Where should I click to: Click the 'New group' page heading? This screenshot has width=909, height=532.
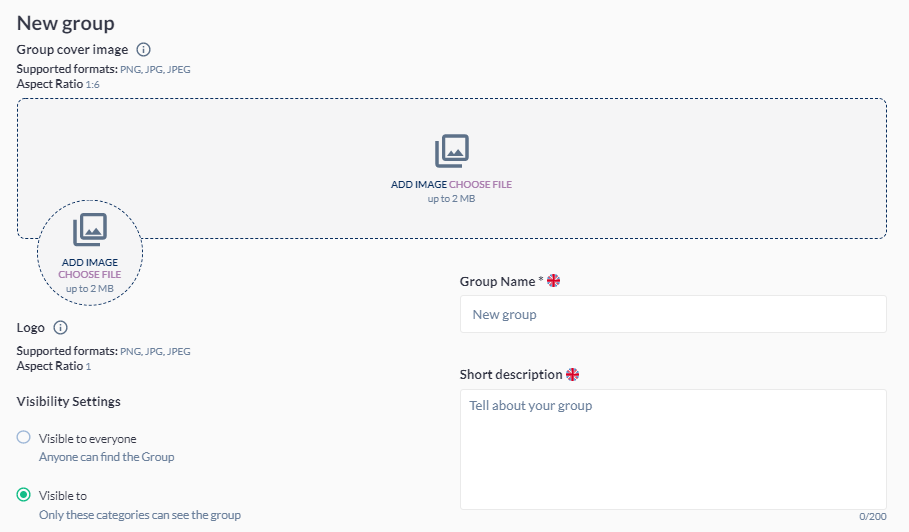pos(65,22)
